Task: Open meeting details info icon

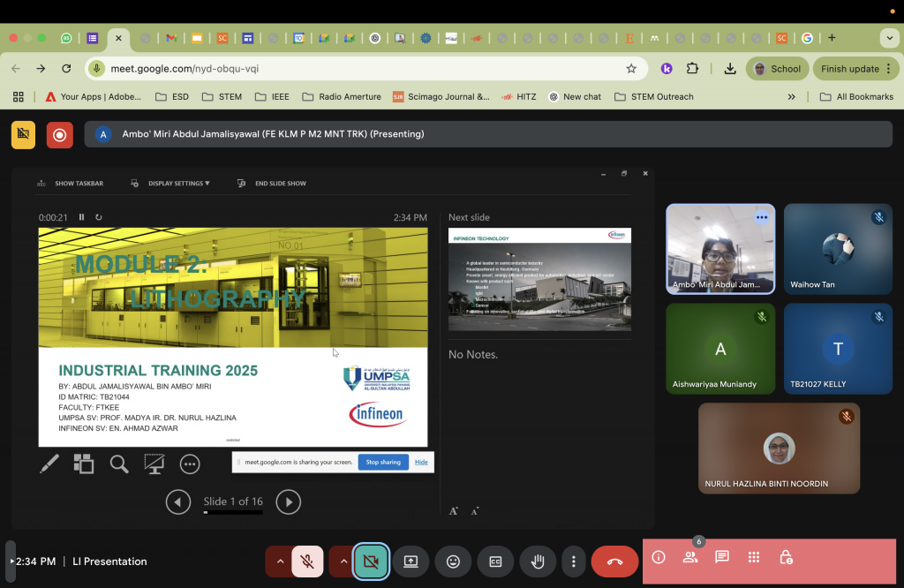Action: point(659,557)
